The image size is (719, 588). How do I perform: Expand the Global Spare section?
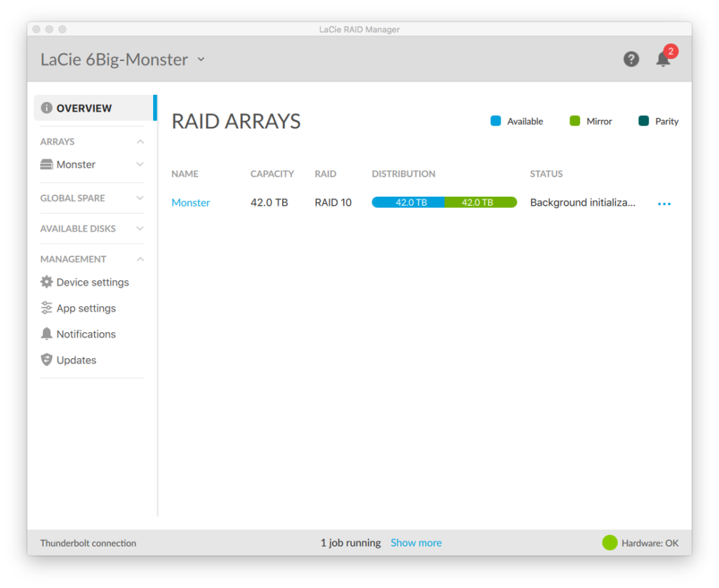coord(140,198)
